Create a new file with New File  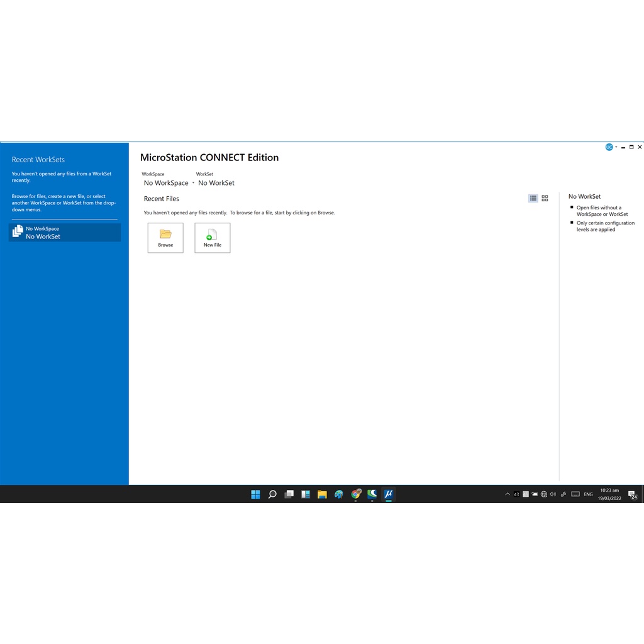213,238
